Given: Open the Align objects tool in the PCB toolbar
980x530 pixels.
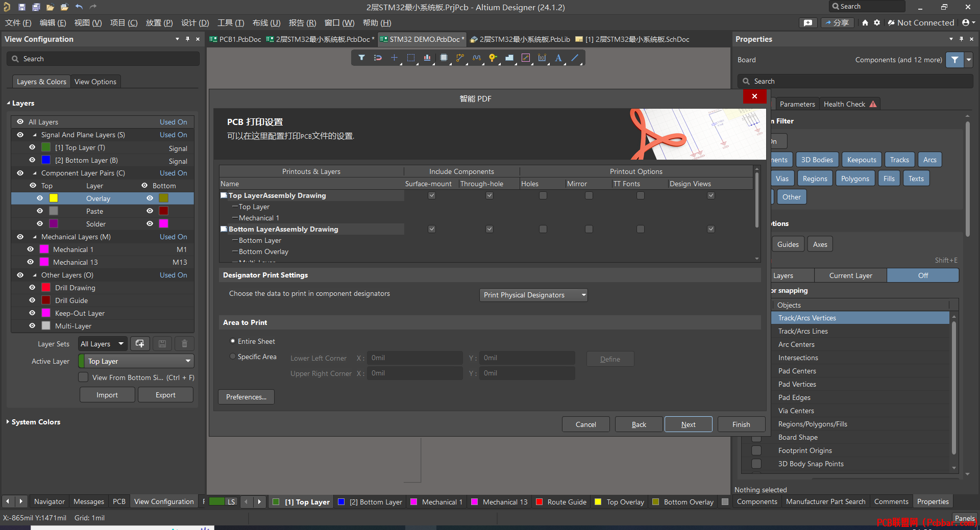Looking at the screenshot, I should pos(427,58).
